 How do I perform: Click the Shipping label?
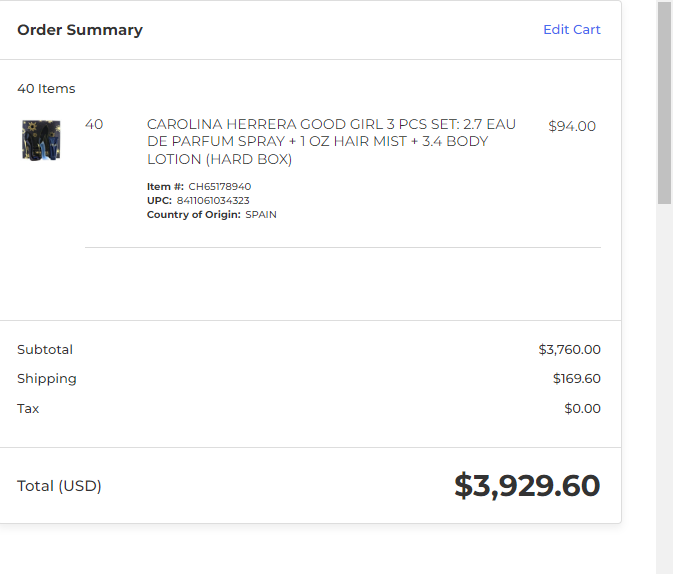(x=47, y=379)
